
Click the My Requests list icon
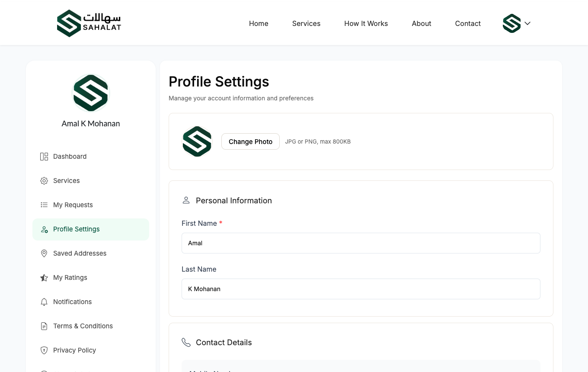pyautogui.click(x=44, y=205)
